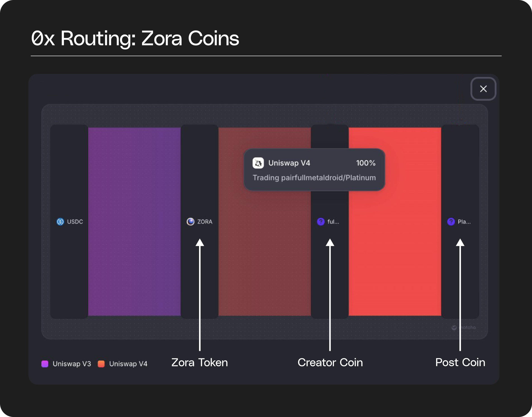Click the question-mark icon for the Creator Coin
This screenshot has width=532, height=417.
[321, 222]
